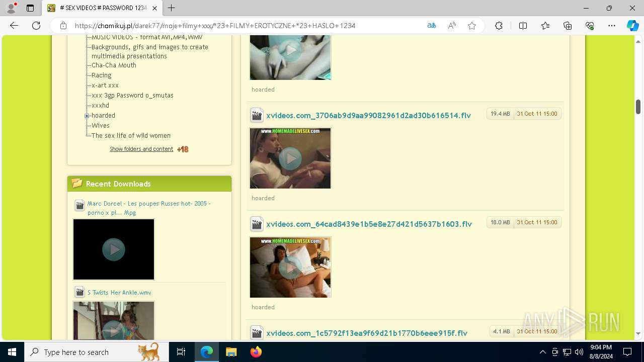Image resolution: width=644 pixels, height=362 pixels.
Task: Open the xvideos.com_1c5792f1...15f.flv link
Action: [367, 333]
